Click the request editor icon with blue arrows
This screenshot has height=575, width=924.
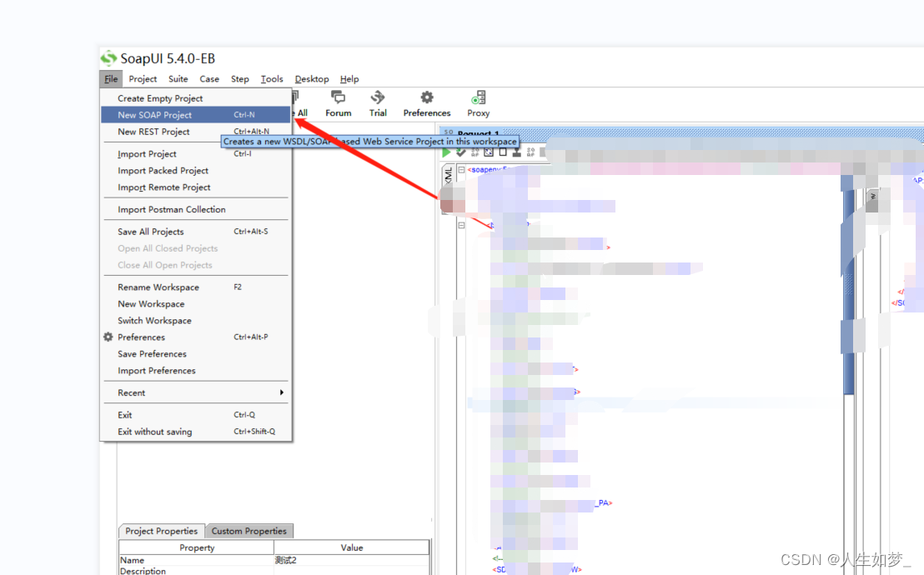489,152
